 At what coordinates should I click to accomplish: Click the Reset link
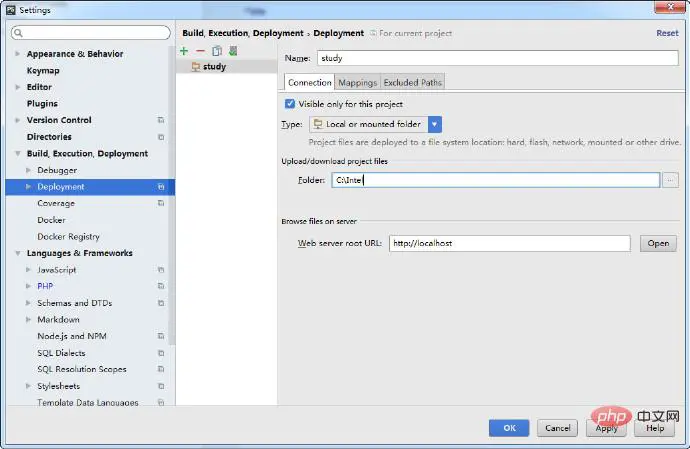coord(666,33)
